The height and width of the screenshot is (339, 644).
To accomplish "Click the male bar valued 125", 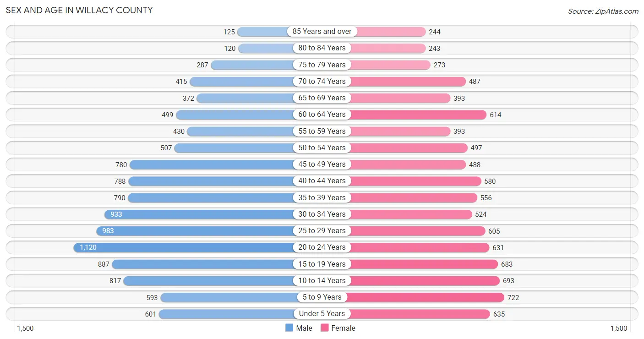I will pos(266,32).
